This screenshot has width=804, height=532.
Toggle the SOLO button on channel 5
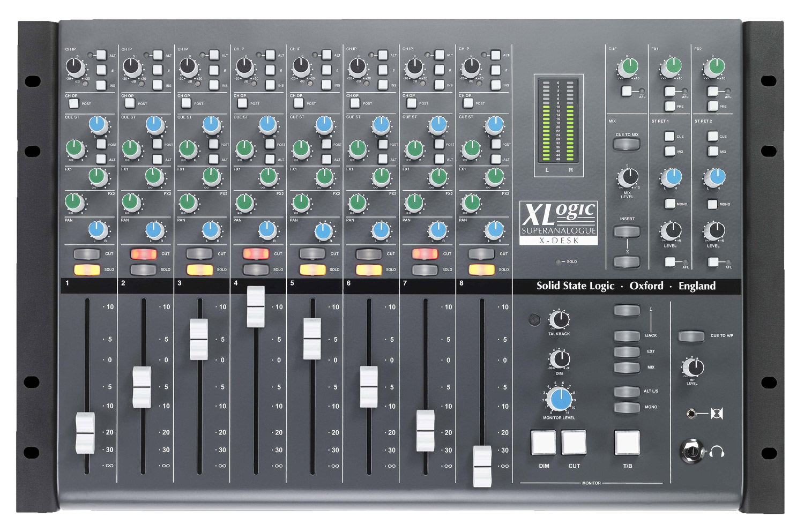point(312,269)
